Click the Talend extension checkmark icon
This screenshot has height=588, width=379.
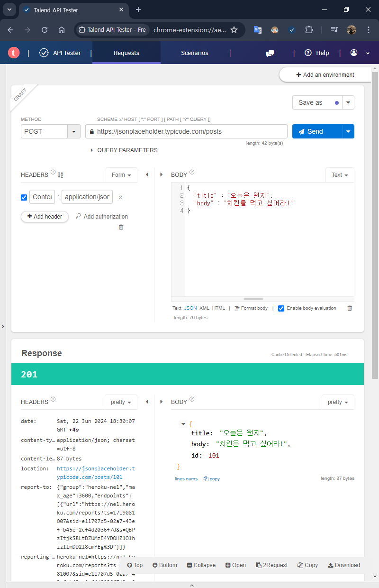point(292,29)
